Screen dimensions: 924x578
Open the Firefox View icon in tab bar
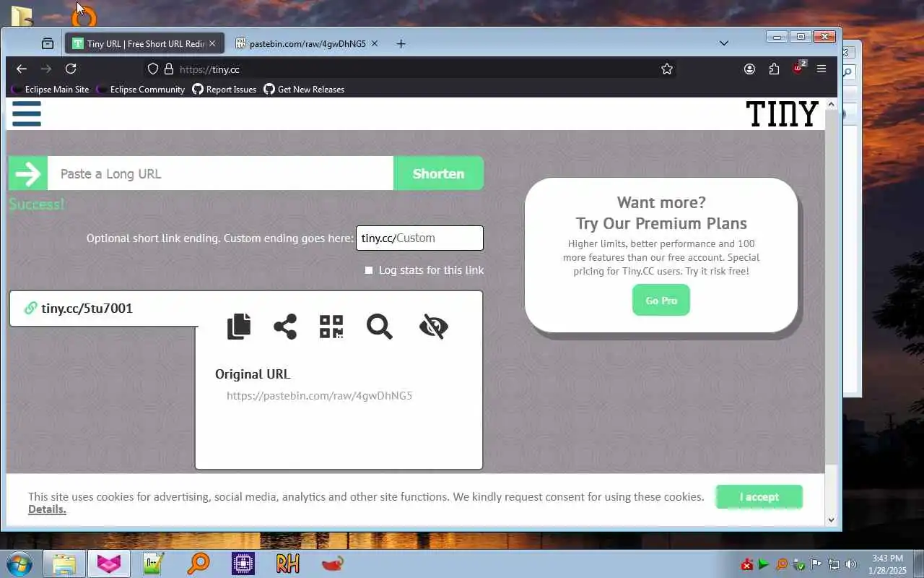[x=48, y=43]
